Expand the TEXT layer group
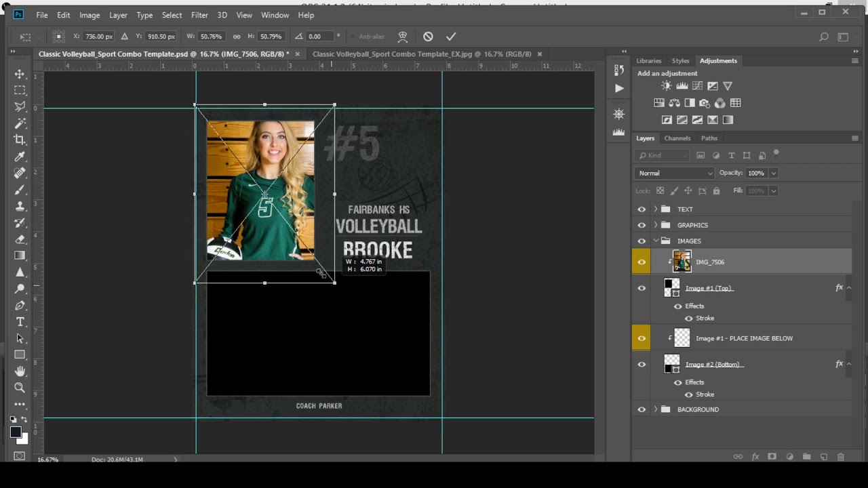The image size is (868, 488). pos(655,209)
